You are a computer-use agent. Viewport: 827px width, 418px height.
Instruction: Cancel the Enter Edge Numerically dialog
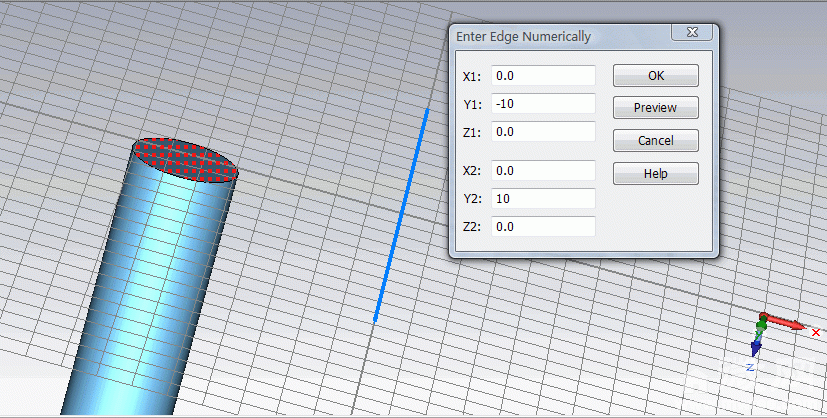click(x=656, y=141)
